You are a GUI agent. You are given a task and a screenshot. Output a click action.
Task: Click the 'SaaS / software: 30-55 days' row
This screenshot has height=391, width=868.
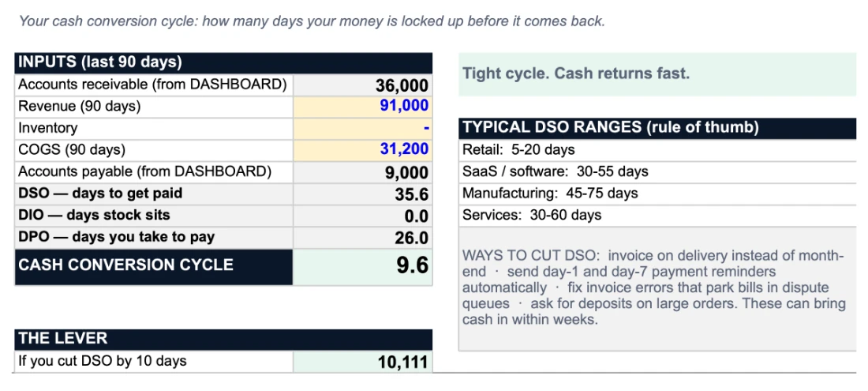[x=657, y=171]
